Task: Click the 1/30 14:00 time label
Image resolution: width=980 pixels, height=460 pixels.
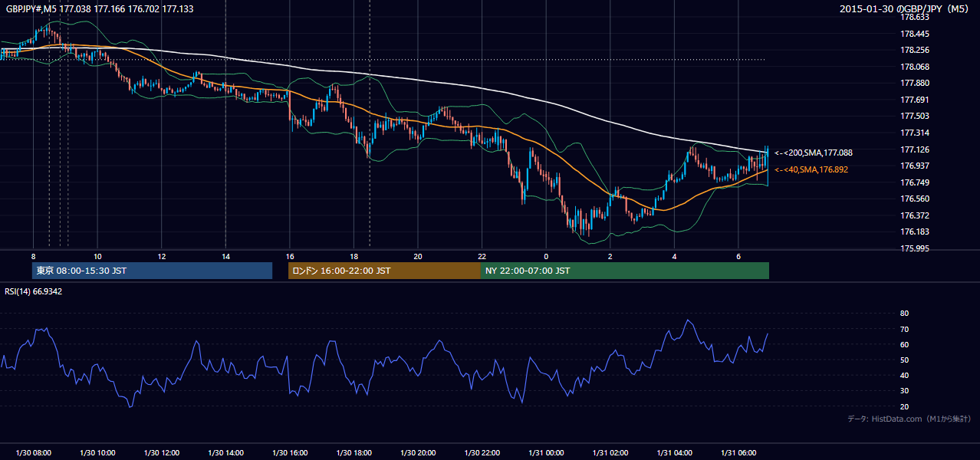Action: click(225, 452)
